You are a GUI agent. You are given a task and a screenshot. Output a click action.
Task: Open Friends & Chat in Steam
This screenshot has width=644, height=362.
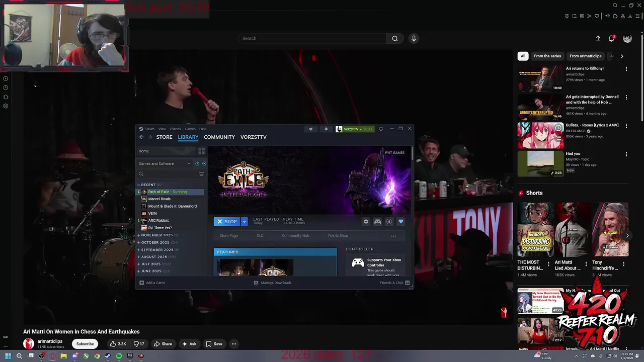(395, 283)
